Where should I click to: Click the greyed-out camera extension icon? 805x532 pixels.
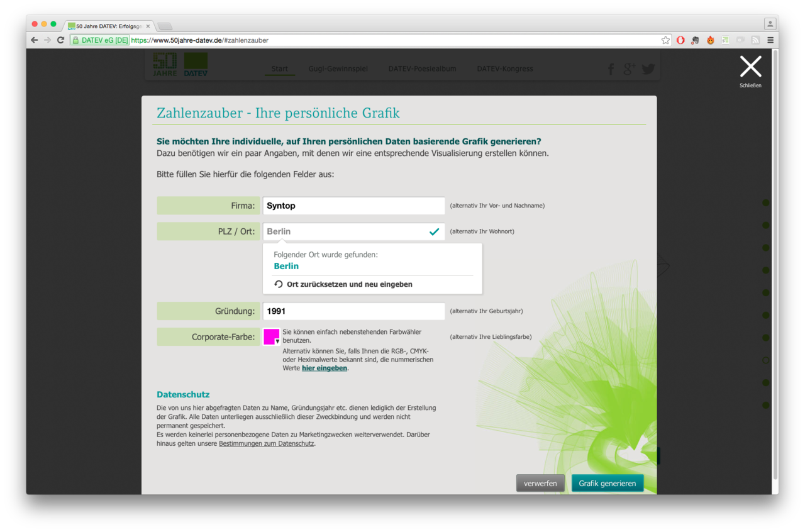click(740, 40)
